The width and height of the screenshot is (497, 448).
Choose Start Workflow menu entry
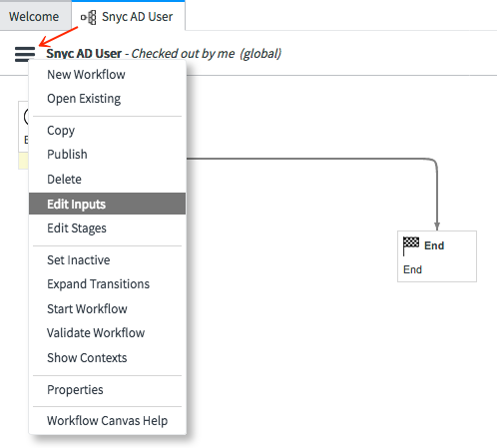tap(107, 309)
